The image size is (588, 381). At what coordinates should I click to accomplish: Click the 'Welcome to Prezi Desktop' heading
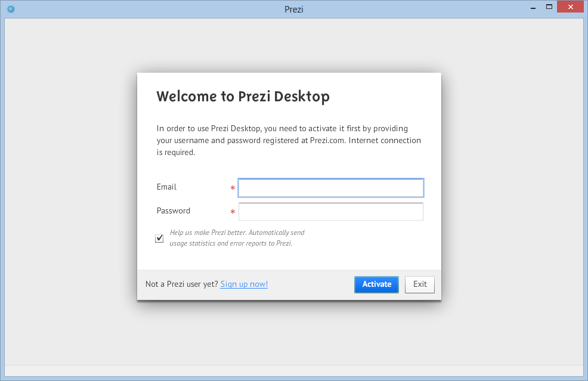point(243,97)
